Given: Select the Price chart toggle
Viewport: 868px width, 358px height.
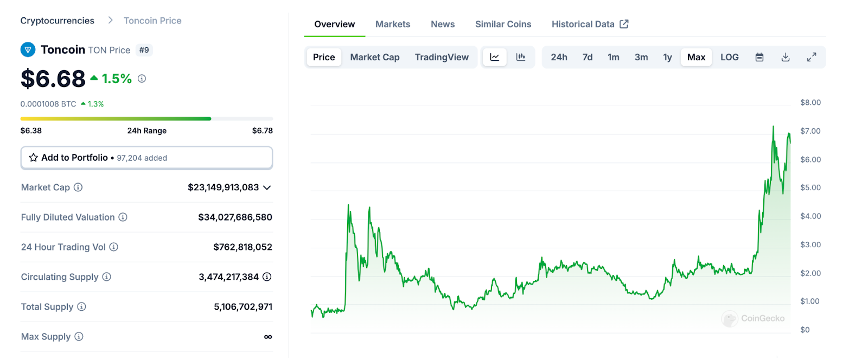Looking at the screenshot, I should [x=324, y=57].
